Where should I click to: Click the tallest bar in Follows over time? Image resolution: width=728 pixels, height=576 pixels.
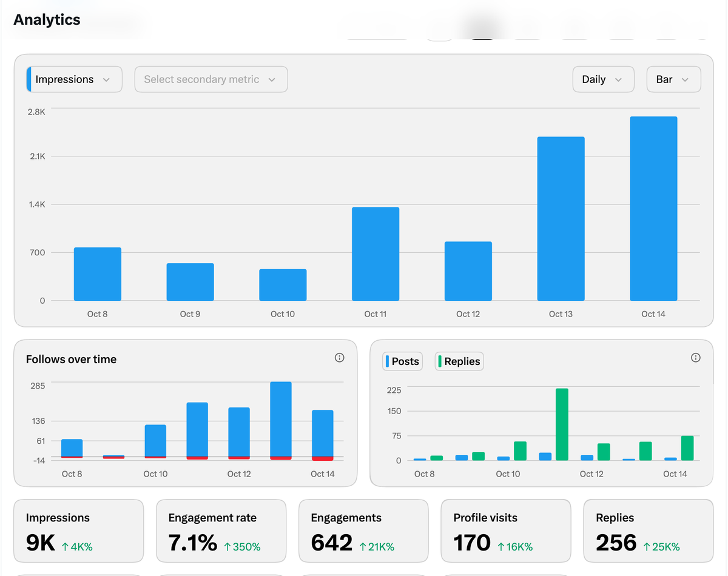(281, 419)
